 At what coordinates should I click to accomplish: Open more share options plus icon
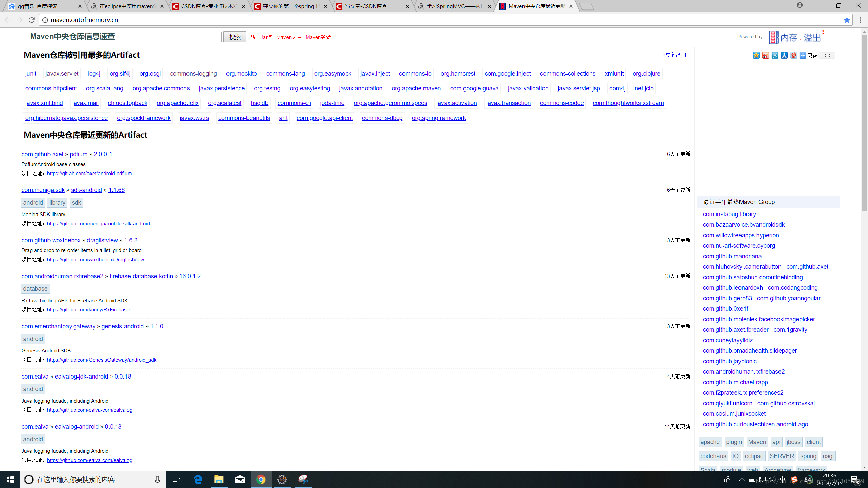click(x=803, y=55)
